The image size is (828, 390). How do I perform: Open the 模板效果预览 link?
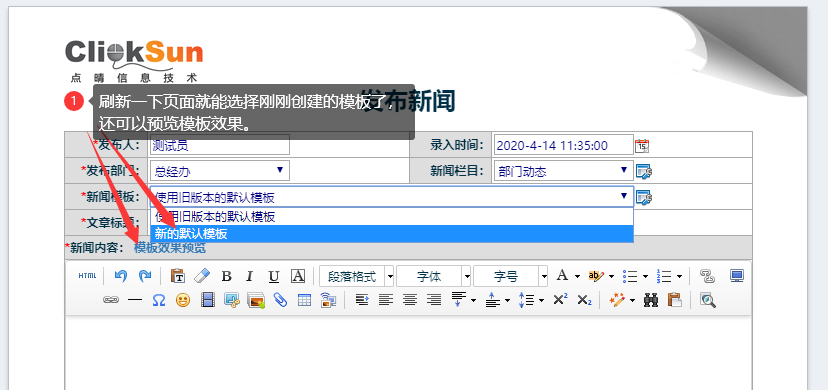point(170,248)
